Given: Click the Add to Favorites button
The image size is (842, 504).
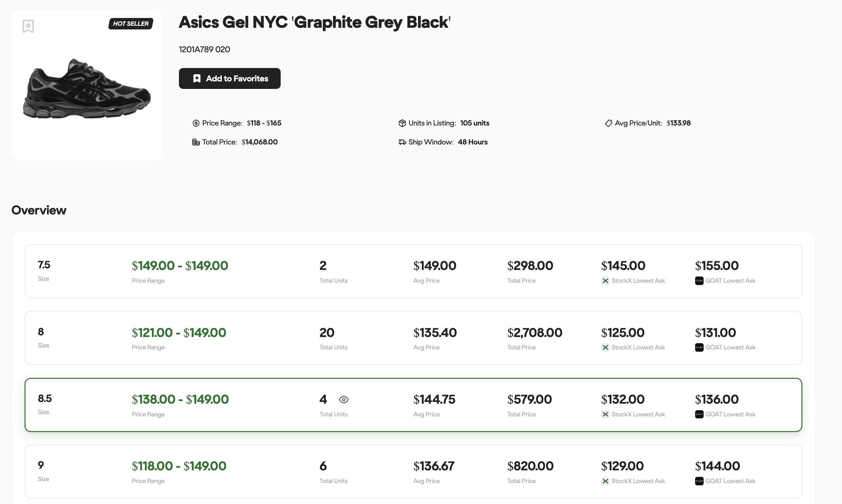Looking at the screenshot, I should pos(230,78).
